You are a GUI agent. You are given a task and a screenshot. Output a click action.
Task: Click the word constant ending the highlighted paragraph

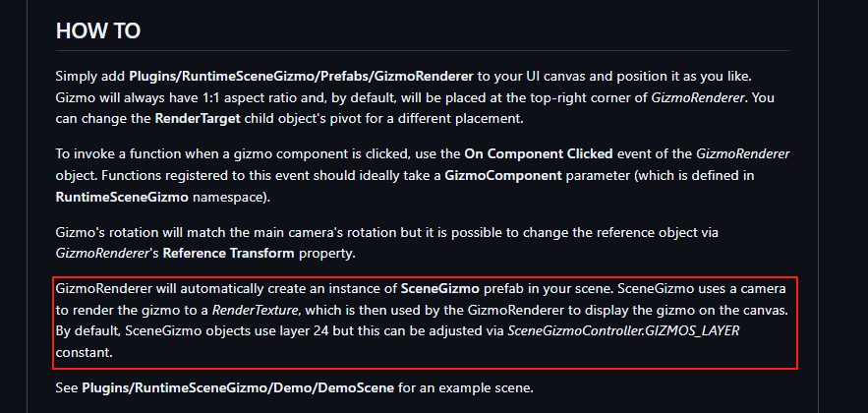(85, 352)
